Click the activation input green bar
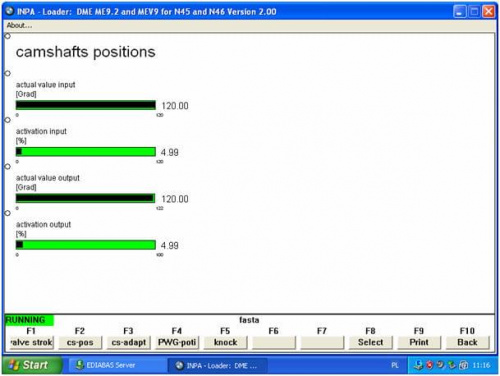The width and height of the screenshot is (500, 376). click(x=86, y=152)
